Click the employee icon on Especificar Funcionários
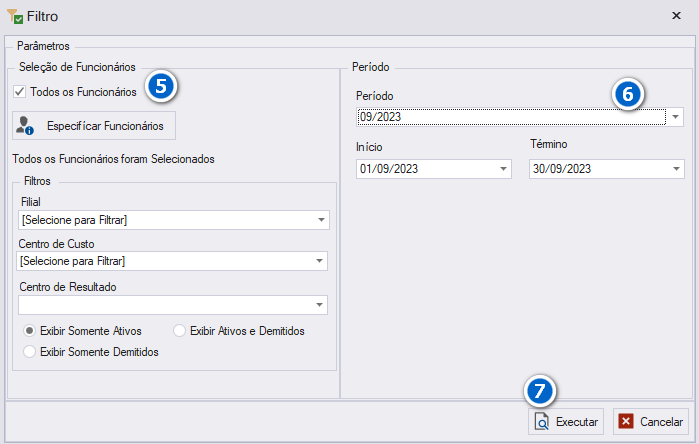The width and height of the screenshot is (699, 444). (25, 126)
